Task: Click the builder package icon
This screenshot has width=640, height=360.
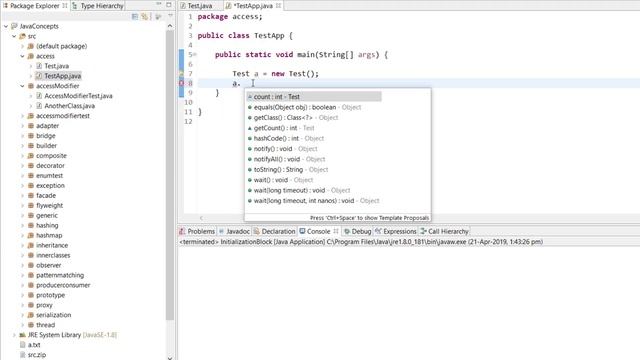Action: pos(31,146)
